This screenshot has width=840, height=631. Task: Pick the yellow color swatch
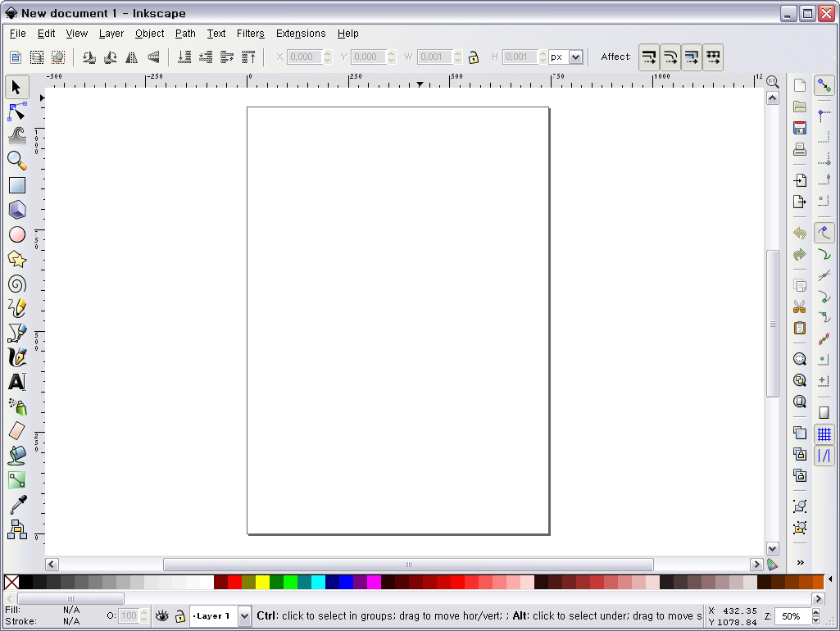[262, 582]
